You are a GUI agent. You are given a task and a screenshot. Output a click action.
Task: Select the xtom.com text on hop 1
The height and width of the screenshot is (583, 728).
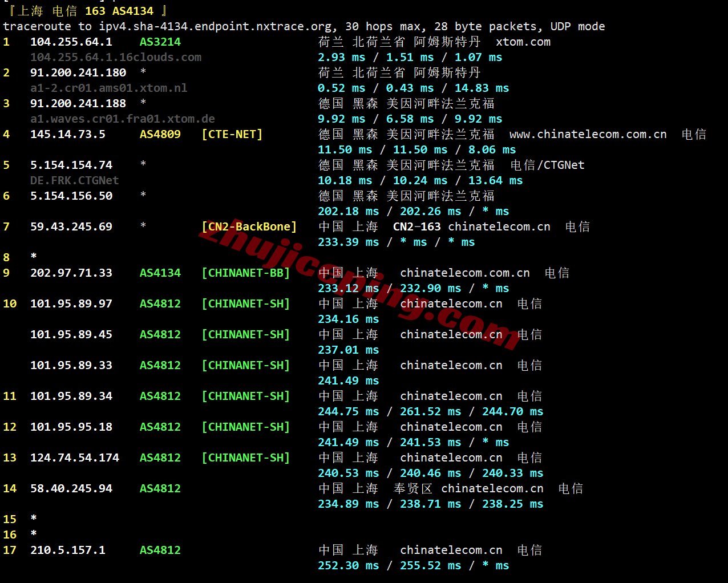click(x=523, y=42)
